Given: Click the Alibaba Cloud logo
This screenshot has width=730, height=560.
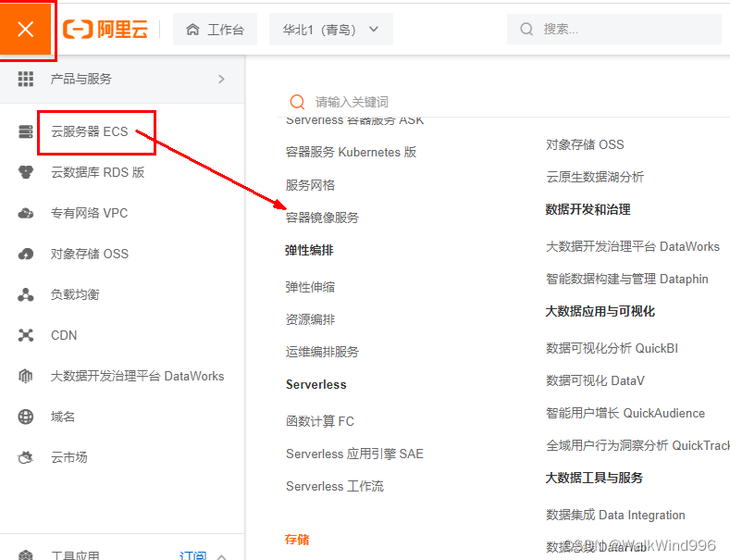Looking at the screenshot, I should pyautogui.click(x=105, y=30).
